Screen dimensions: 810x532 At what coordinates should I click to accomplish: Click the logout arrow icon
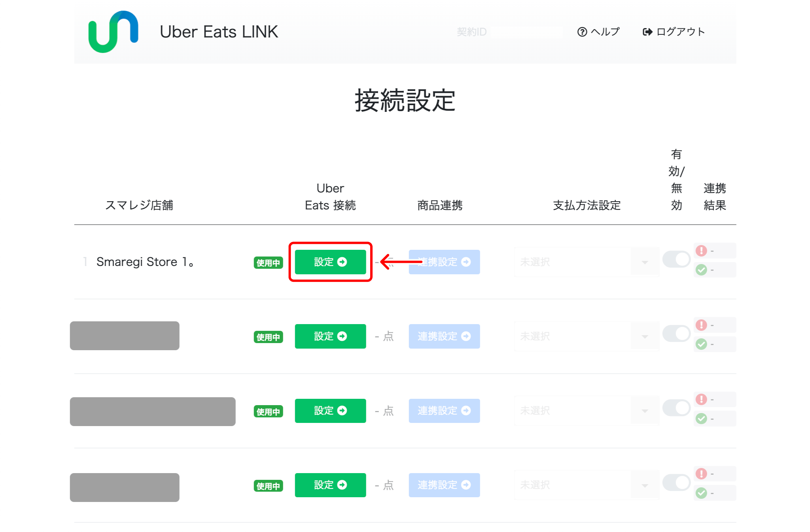click(647, 32)
